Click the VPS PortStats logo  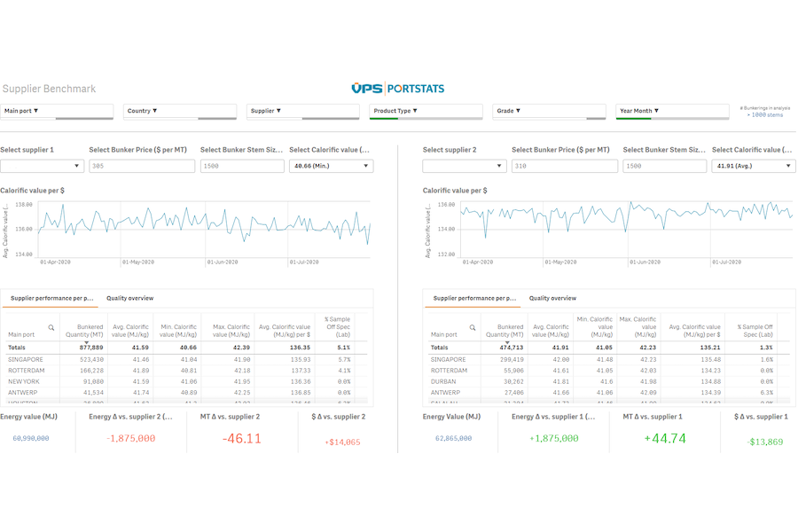(x=397, y=89)
